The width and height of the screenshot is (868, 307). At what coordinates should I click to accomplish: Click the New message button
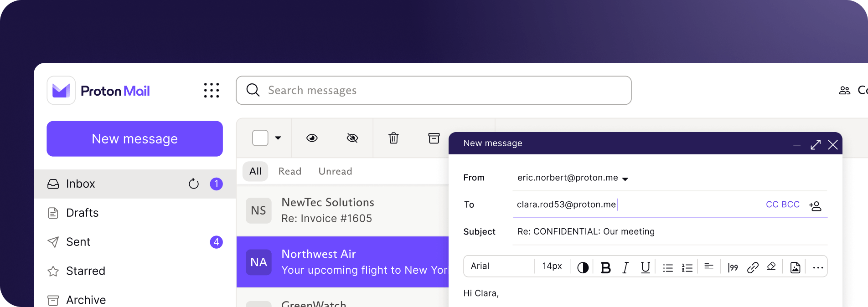134,139
